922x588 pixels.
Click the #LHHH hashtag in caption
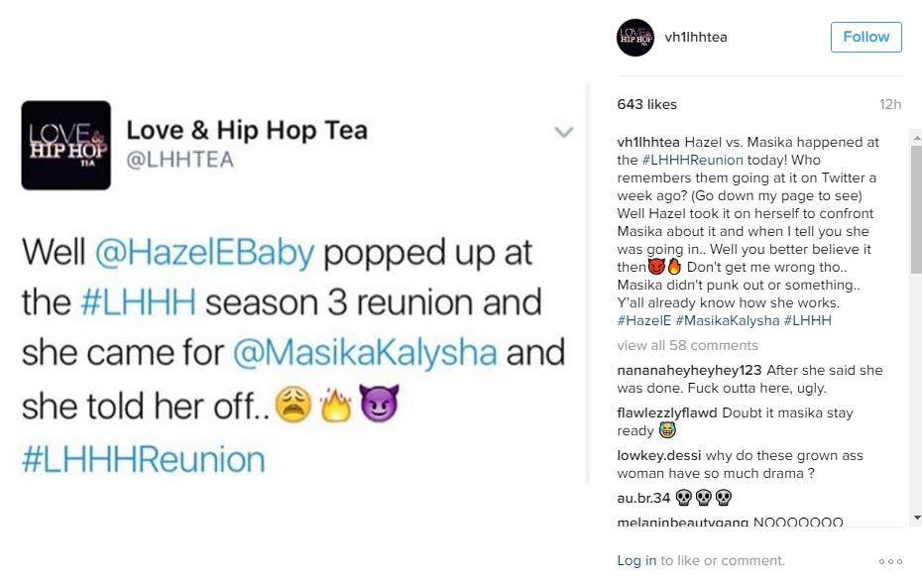808,320
